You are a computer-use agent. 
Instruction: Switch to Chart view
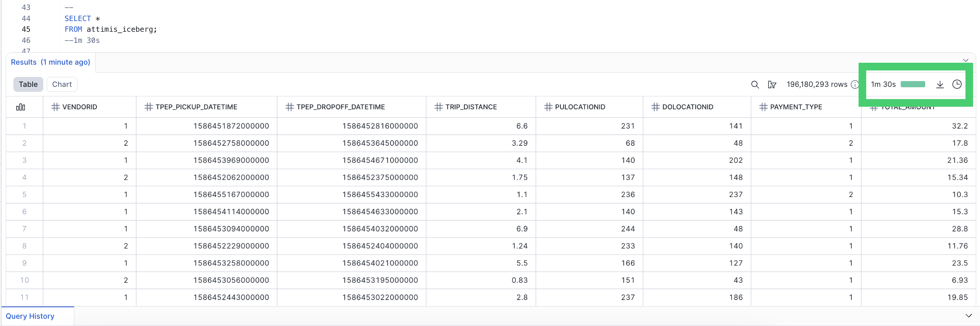(x=62, y=85)
